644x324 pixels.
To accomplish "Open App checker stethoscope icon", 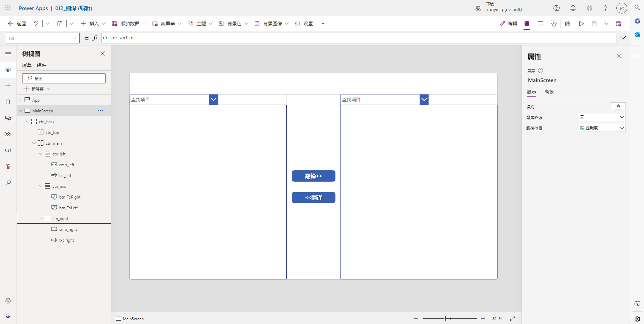I will coord(553,24).
